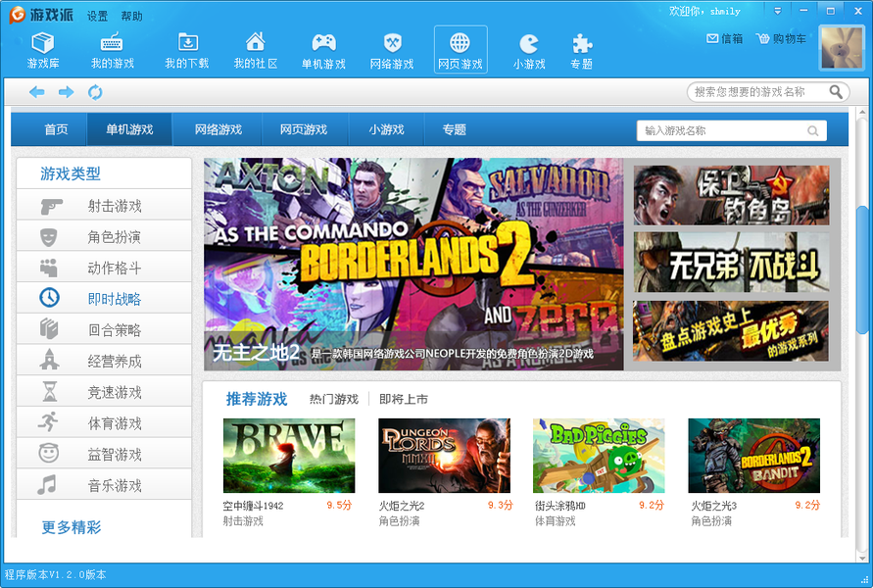Viewport: 873px width, 588px height.
Task: Click the 火炬之光3 game title
Action: [713, 506]
